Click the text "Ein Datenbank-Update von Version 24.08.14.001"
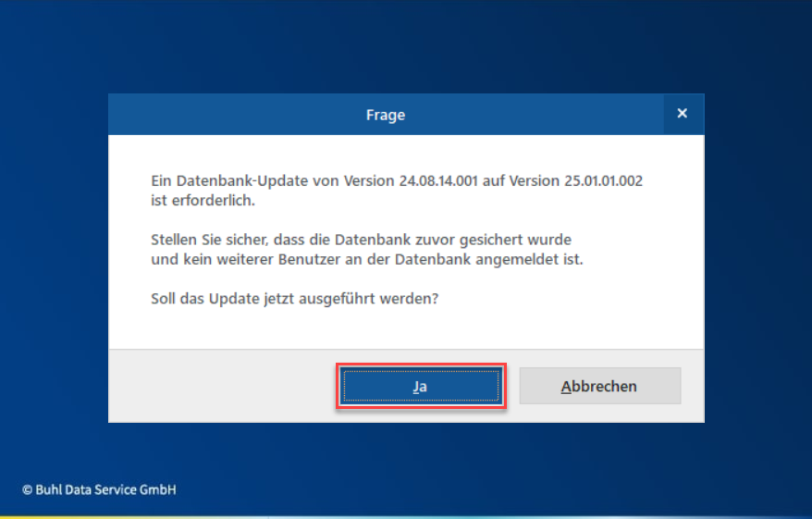812x519 pixels. 314,180
